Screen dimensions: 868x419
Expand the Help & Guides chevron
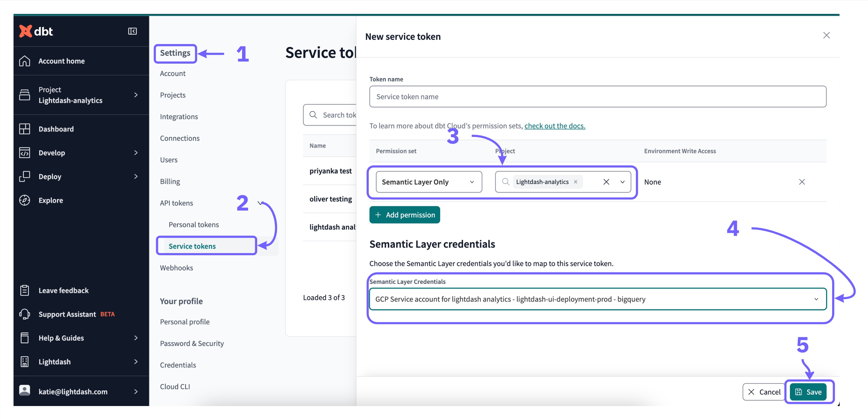135,338
